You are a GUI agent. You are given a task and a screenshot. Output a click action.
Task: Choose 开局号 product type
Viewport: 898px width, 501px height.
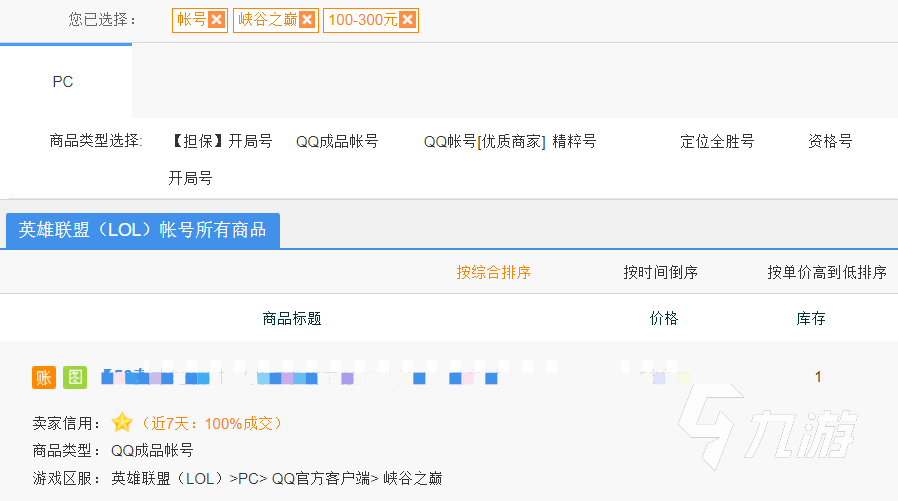point(190,178)
